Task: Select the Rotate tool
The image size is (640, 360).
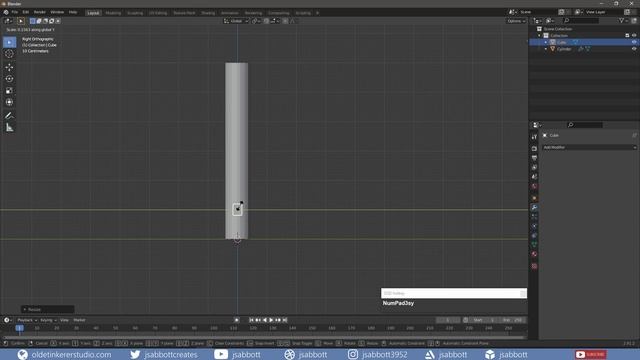Action: pos(9,79)
